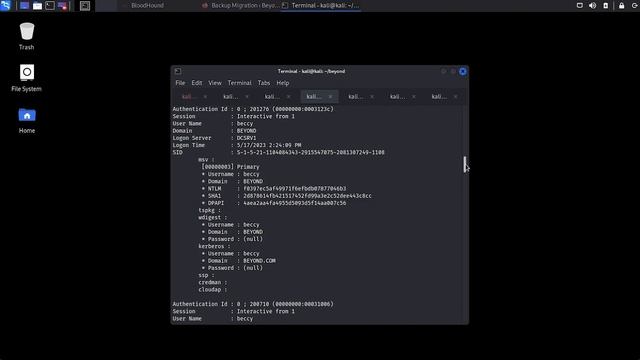
Task: Click the [00000003] Primary line
Action: tap(230, 167)
